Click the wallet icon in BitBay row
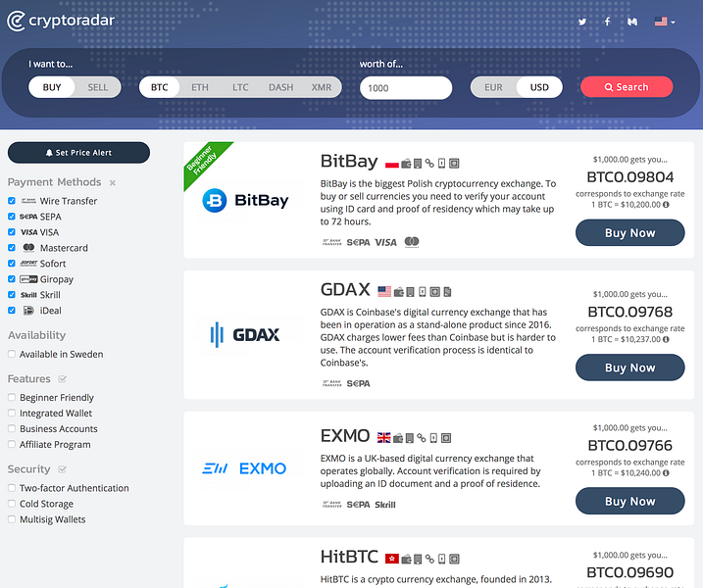The image size is (703, 588). [406, 164]
